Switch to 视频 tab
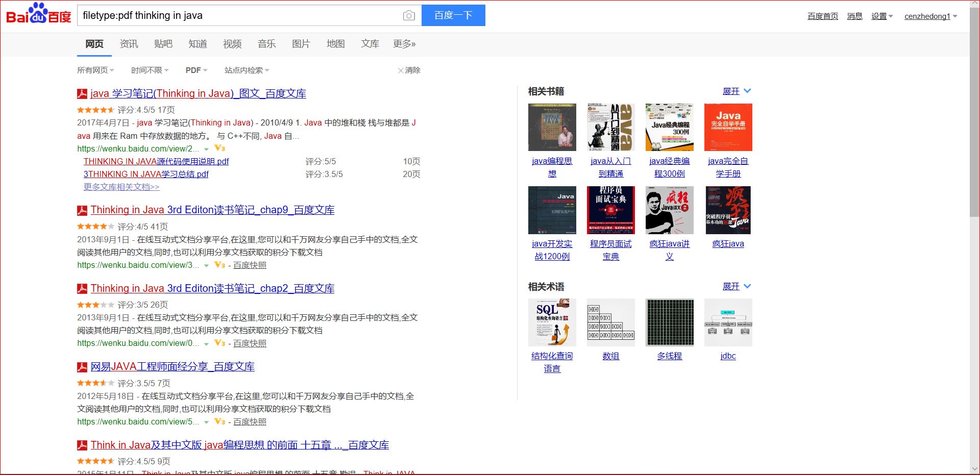The image size is (980, 475). tap(232, 44)
